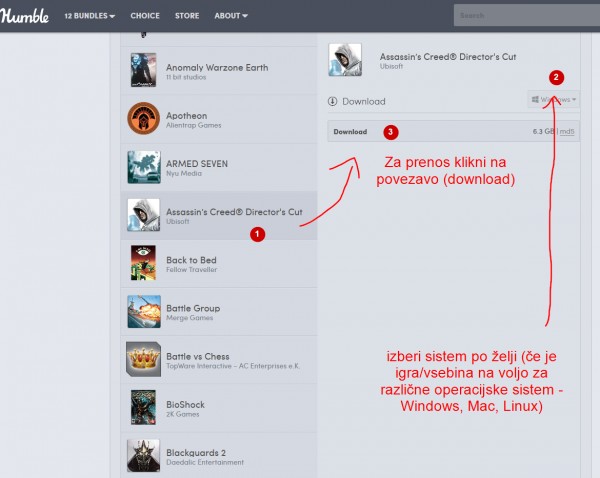600x478 pixels.
Task: Select Battle vs Chess crown icon
Action: point(143,359)
